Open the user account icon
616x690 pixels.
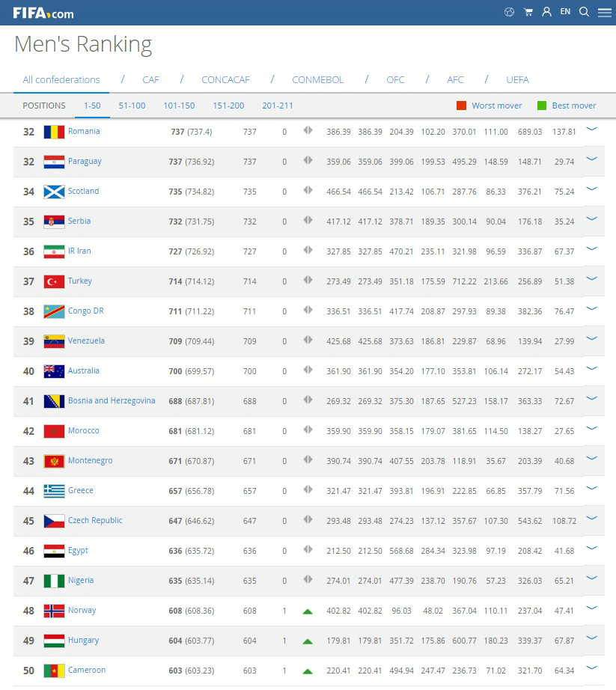(x=546, y=12)
